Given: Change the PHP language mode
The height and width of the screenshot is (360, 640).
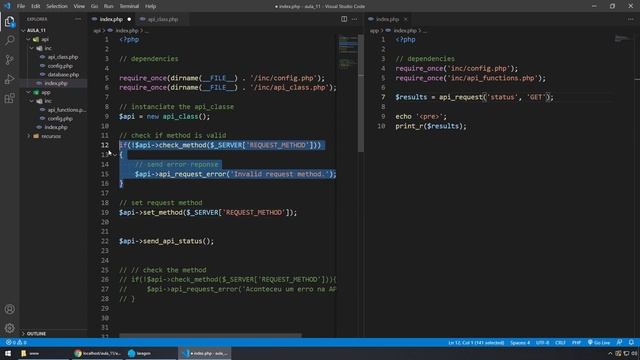Looking at the screenshot, I should click(x=576, y=342).
